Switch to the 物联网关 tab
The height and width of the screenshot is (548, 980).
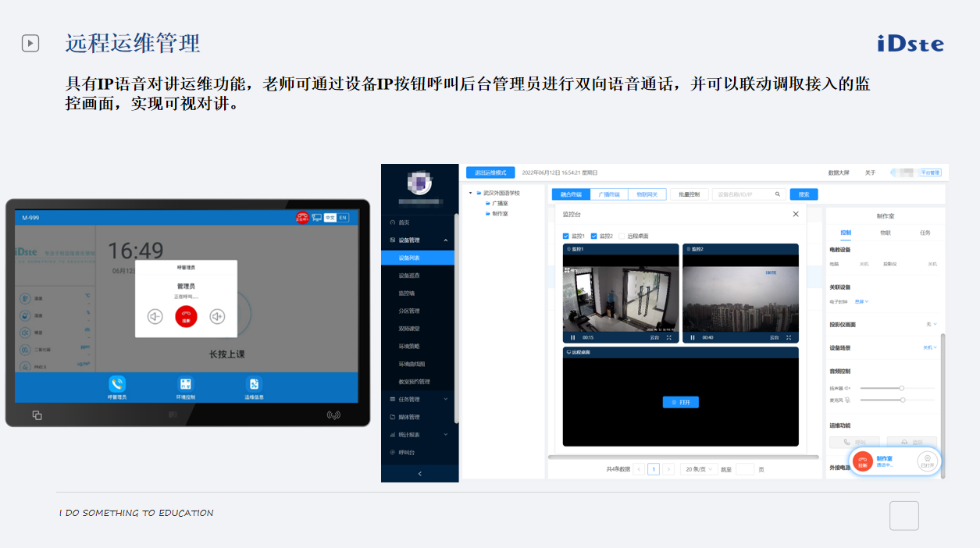click(647, 194)
